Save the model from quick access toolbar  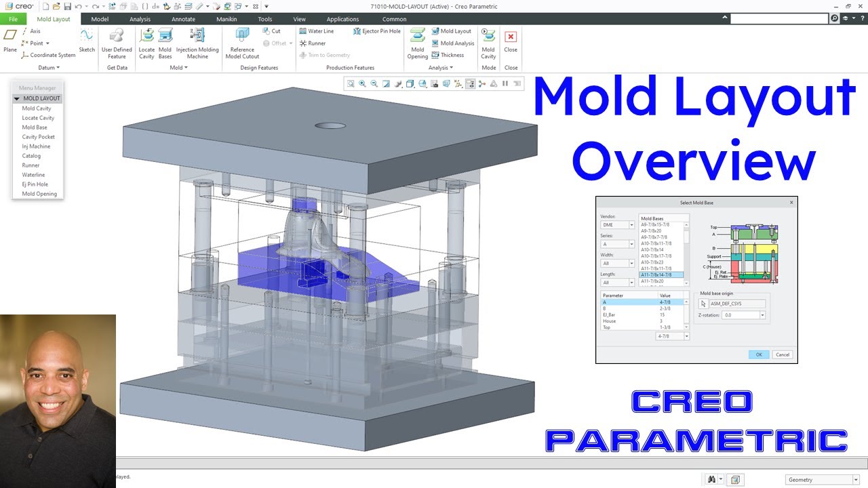coord(66,6)
